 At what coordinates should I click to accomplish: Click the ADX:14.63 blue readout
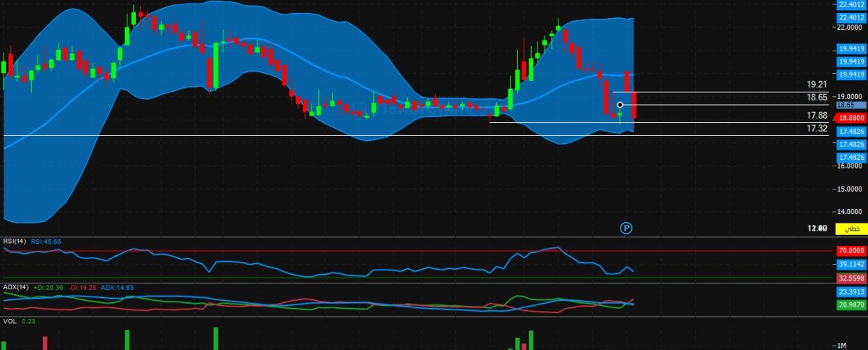coord(116,287)
